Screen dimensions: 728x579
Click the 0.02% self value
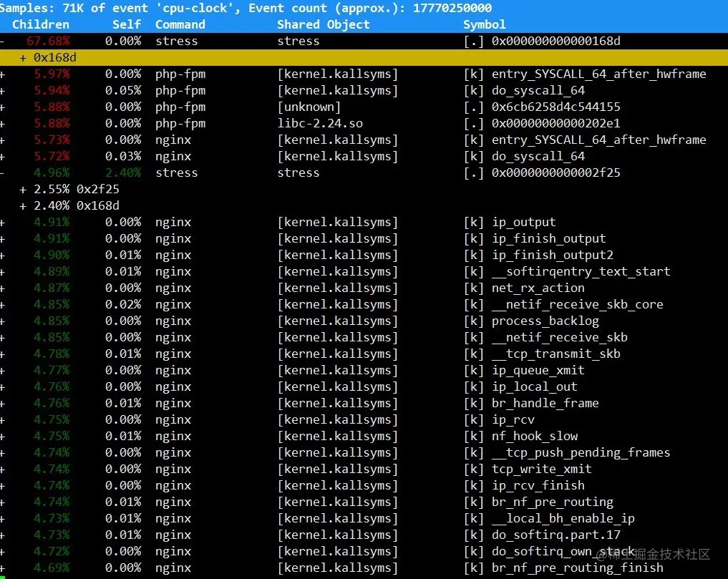pyautogui.click(x=123, y=305)
